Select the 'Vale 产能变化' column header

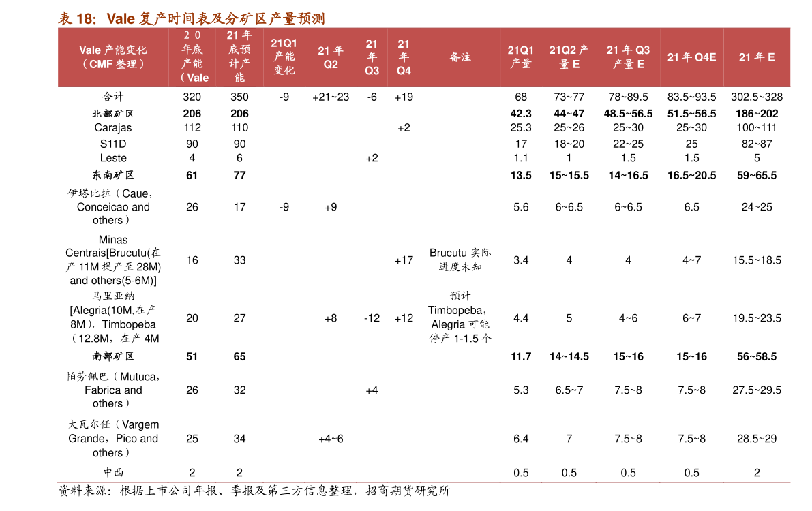113,50
